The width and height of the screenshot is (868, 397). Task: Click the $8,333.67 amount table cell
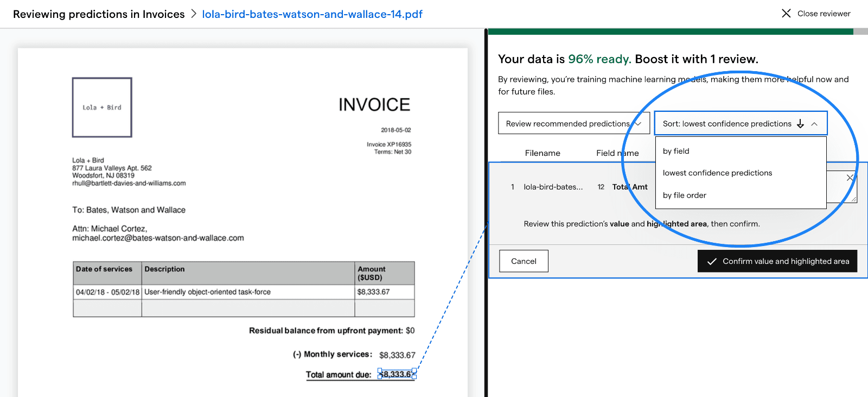pyautogui.click(x=385, y=292)
